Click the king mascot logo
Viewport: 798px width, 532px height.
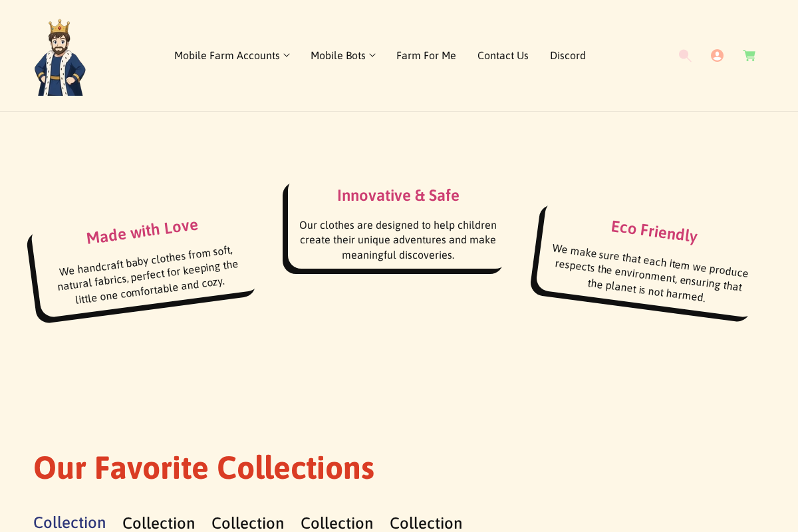coord(60,55)
